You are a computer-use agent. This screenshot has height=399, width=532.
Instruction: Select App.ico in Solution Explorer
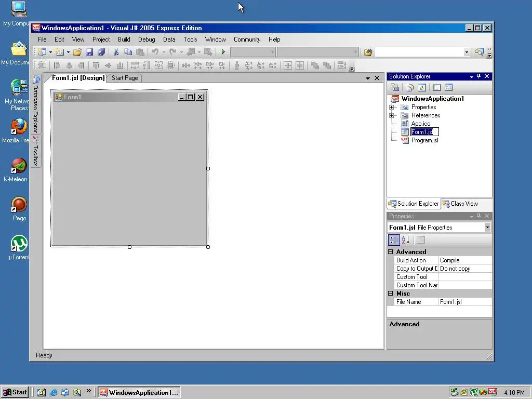coord(421,124)
